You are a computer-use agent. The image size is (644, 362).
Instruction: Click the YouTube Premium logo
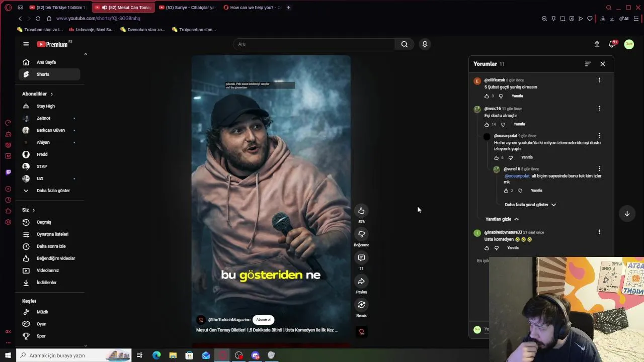coord(52,44)
